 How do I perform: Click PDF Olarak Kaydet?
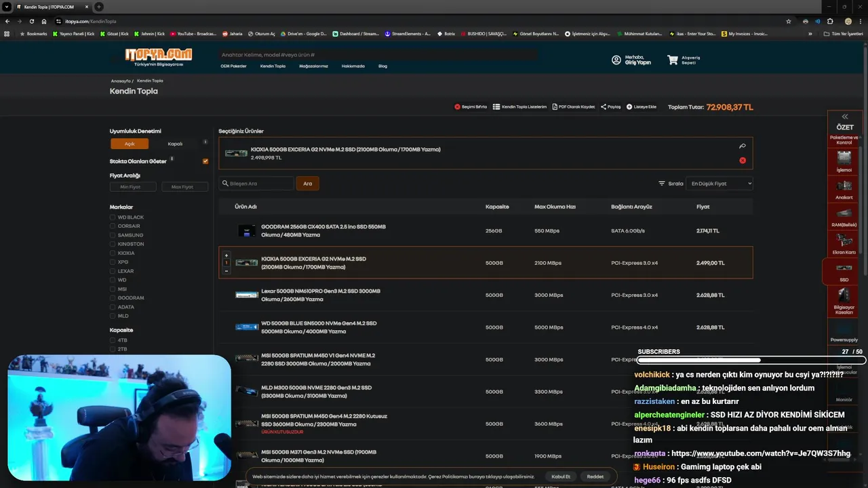pos(574,106)
